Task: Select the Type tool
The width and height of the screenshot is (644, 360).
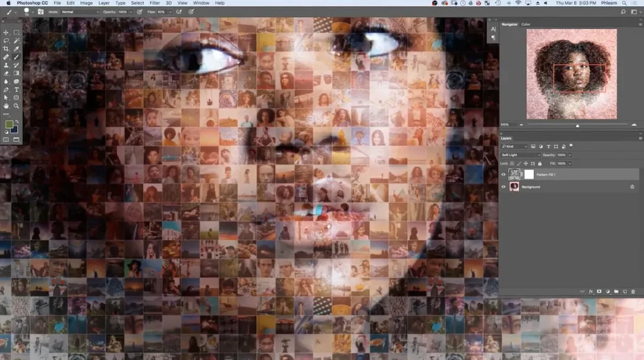Action: coord(17,89)
